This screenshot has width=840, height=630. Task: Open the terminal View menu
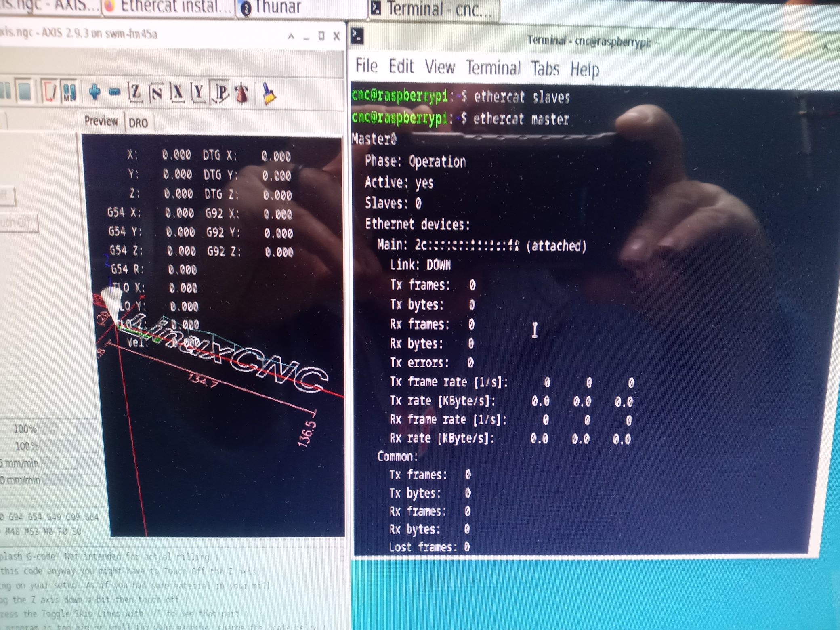tap(440, 67)
